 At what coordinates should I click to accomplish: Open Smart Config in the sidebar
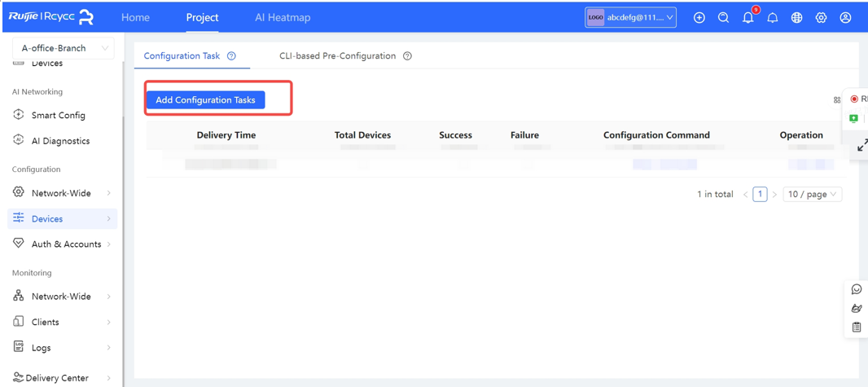click(58, 116)
